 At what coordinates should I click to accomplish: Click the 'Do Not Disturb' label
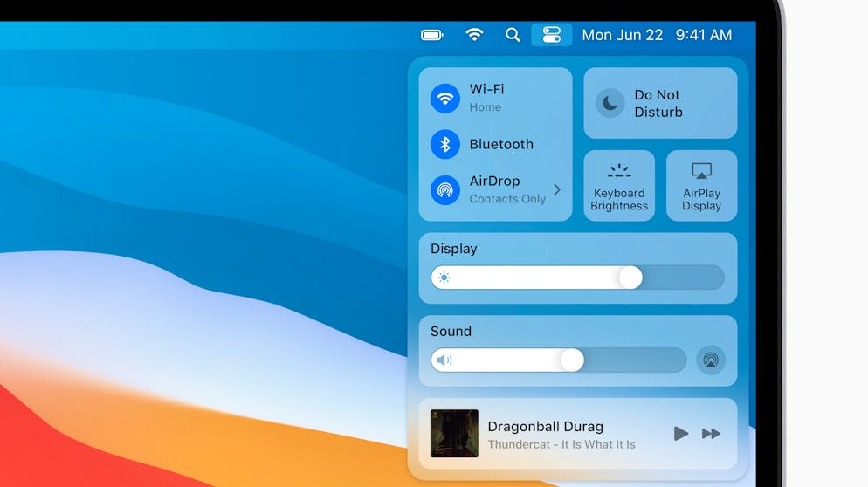point(658,104)
